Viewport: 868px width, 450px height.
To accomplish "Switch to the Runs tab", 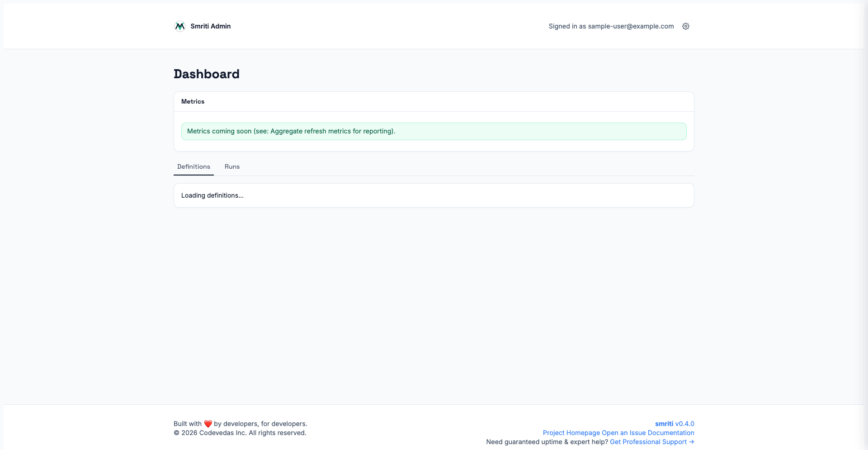I will click(x=232, y=166).
